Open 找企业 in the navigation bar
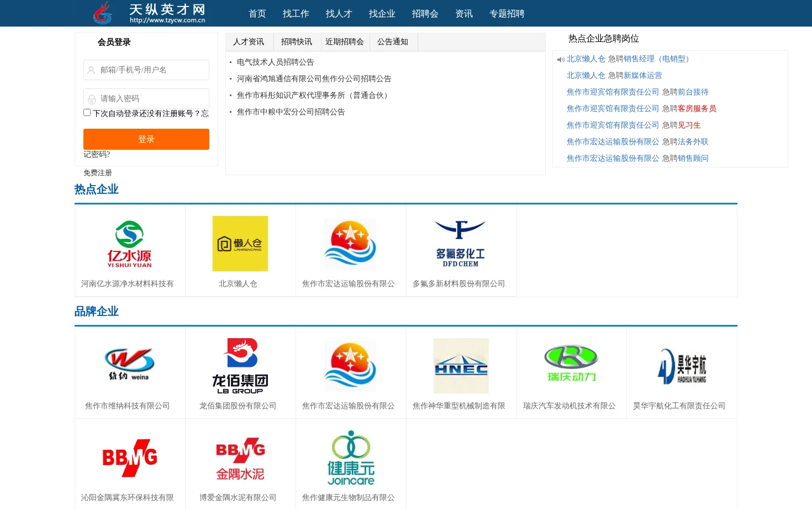This screenshot has width=812, height=510. [x=382, y=13]
